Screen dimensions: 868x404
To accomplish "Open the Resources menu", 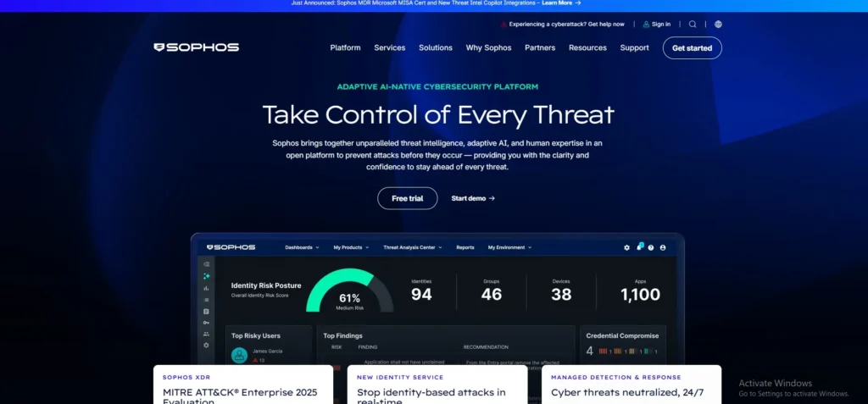I will pos(588,47).
